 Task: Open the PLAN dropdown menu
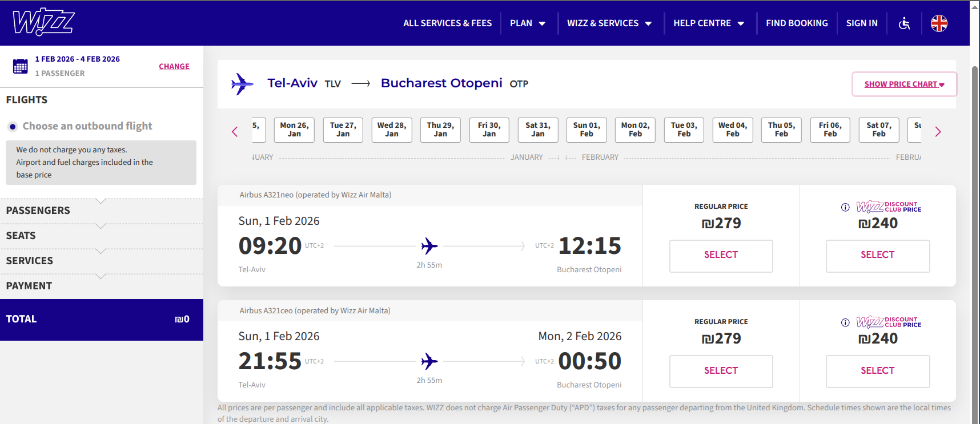click(x=527, y=23)
